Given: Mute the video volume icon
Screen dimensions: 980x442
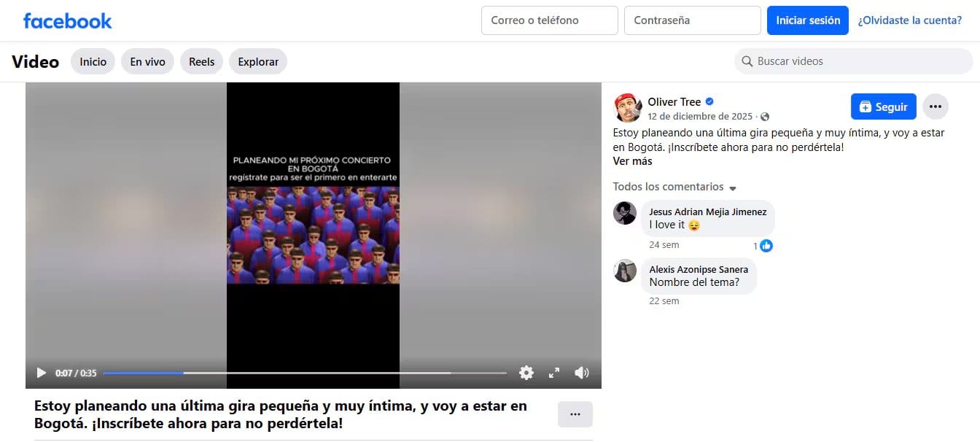Looking at the screenshot, I should 581,373.
